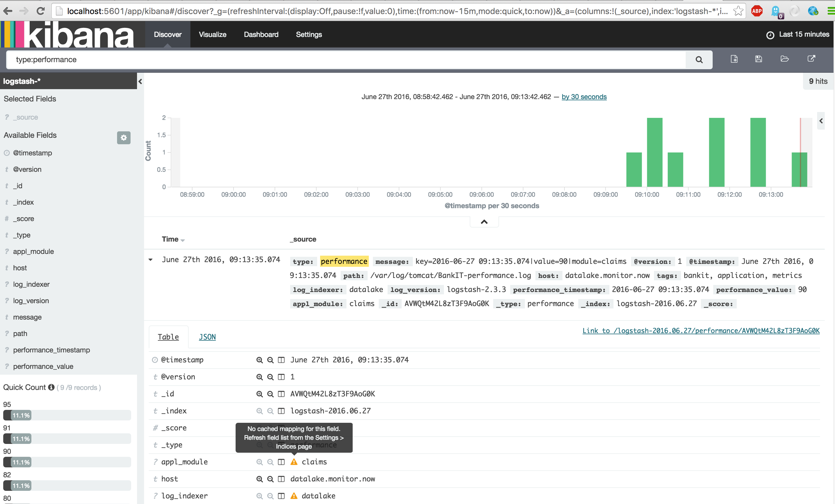This screenshot has height=504, width=835.
Task: Click the New Search icon
Action: pyautogui.click(x=734, y=59)
